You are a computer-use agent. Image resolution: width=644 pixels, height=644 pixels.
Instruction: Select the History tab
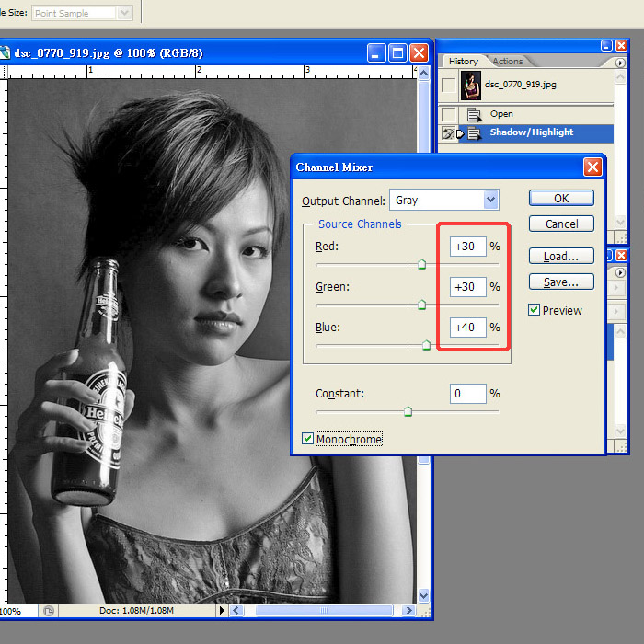click(x=464, y=62)
